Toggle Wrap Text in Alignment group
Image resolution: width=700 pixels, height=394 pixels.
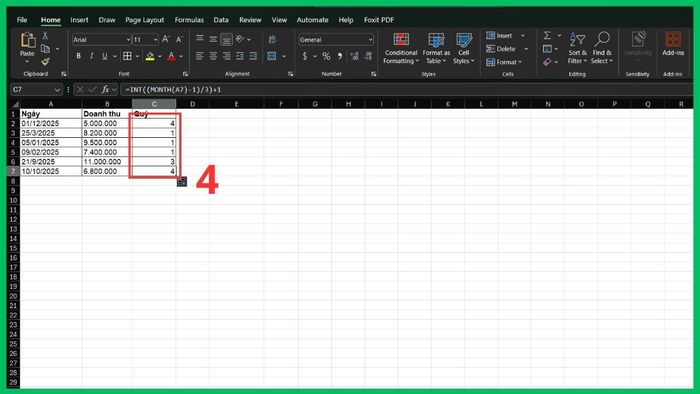272,40
